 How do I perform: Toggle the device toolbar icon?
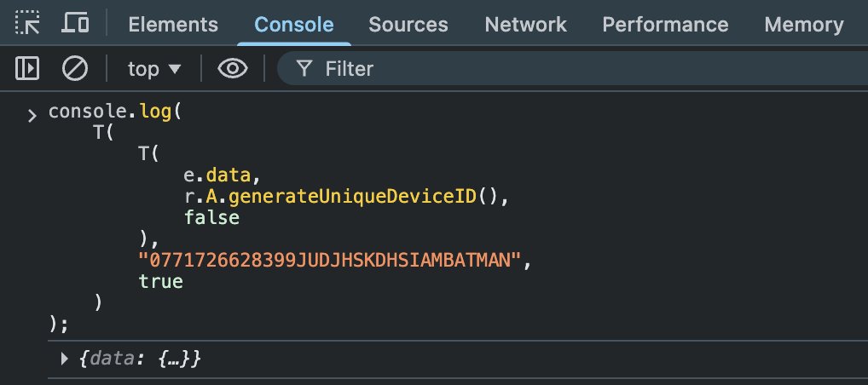click(x=75, y=23)
